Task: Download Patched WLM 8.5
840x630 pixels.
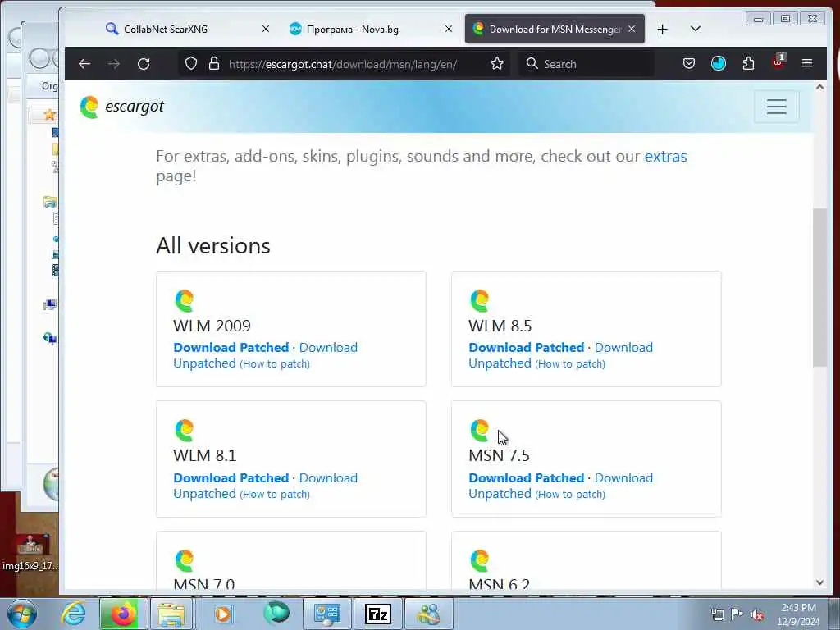Action: click(x=526, y=347)
